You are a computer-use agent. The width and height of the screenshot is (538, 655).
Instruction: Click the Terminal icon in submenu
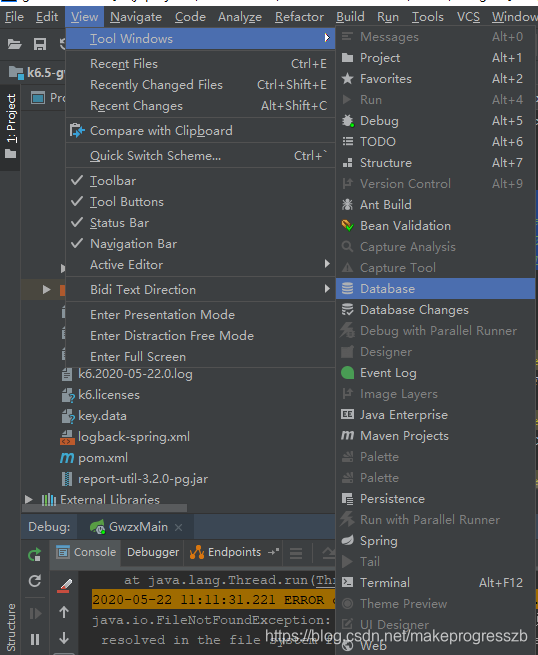348,582
